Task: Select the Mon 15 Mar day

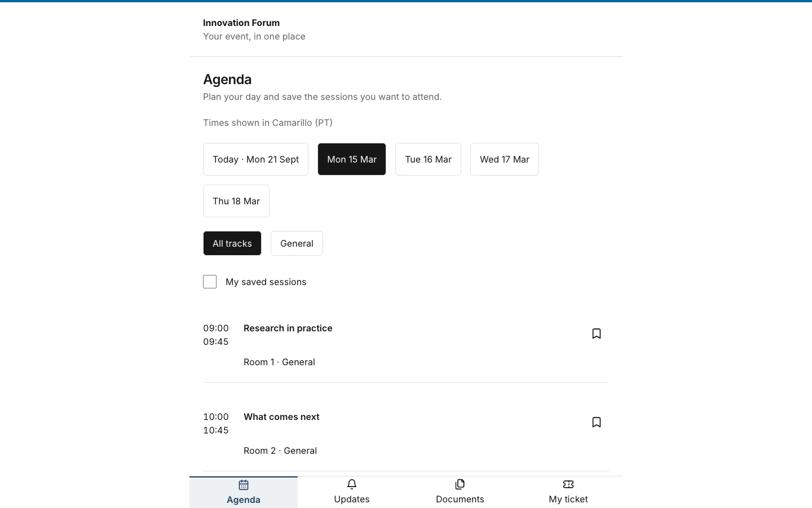Action: pyautogui.click(x=352, y=159)
